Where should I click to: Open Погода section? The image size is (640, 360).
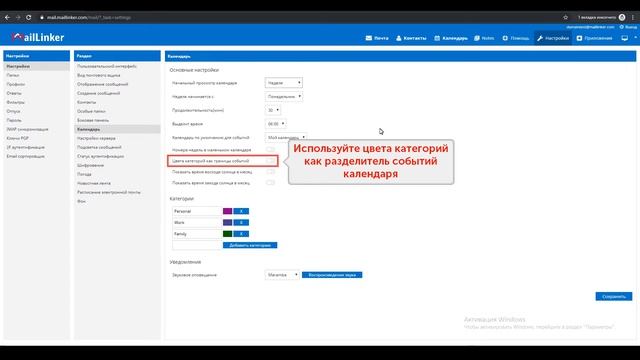coord(117,174)
